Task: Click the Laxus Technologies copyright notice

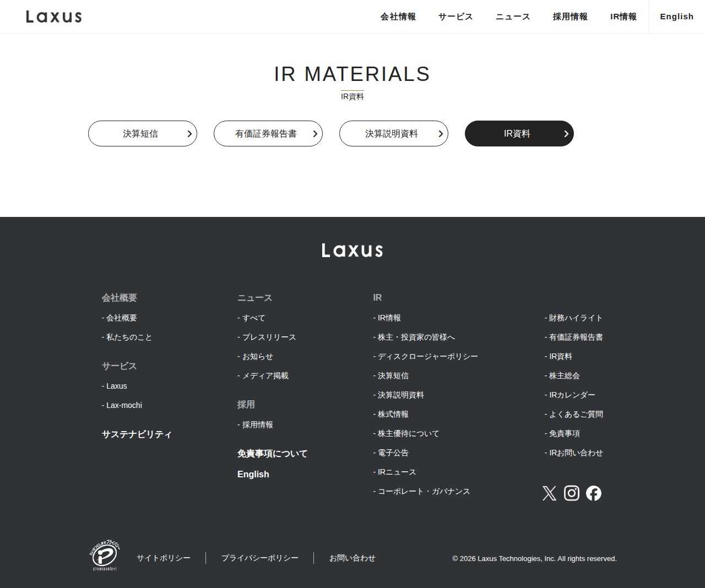Action: click(x=534, y=559)
